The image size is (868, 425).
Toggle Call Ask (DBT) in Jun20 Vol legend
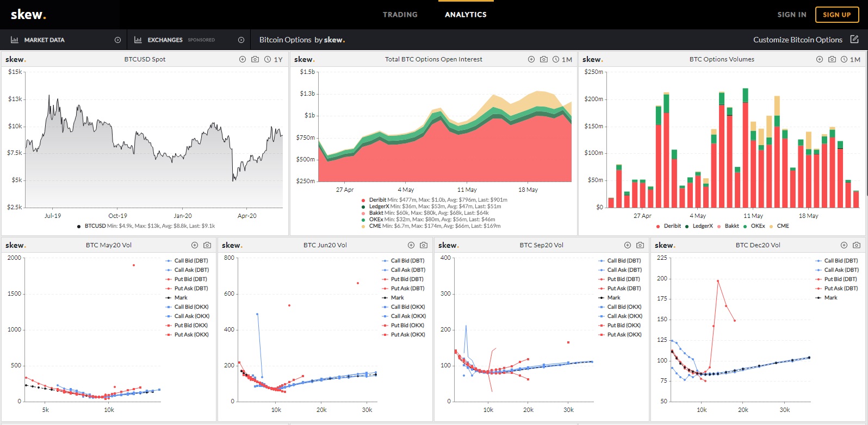pyautogui.click(x=404, y=270)
